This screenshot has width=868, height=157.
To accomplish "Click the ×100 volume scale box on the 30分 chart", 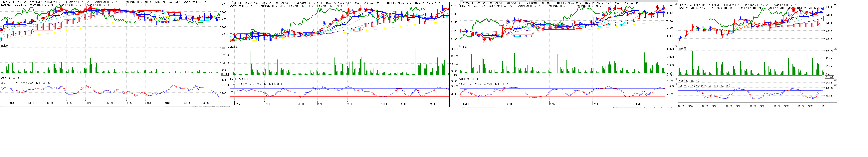I will click(x=670, y=75).
